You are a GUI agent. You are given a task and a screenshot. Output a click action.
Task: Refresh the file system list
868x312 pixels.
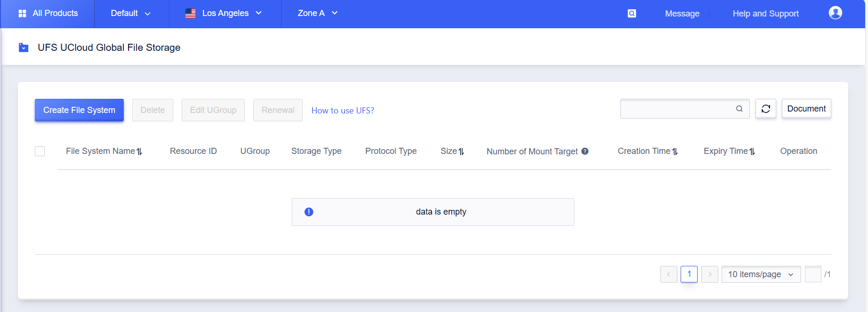pyautogui.click(x=766, y=109)
